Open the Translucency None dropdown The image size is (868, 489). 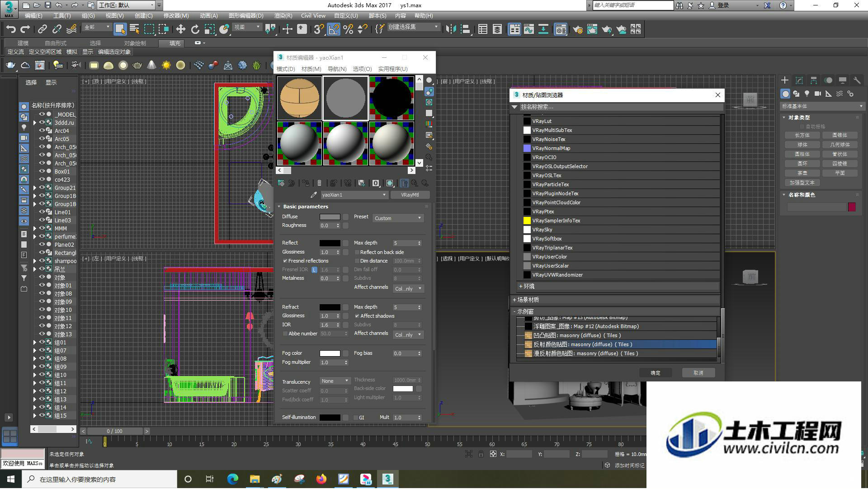335,381
